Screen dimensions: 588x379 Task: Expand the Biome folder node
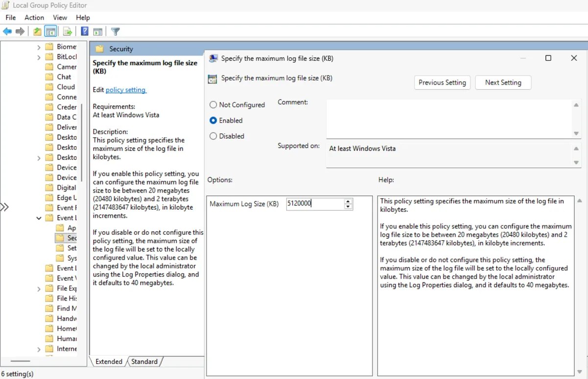39,47
